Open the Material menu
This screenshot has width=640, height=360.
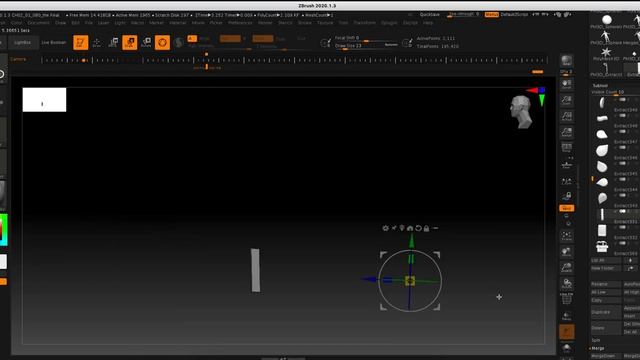tap(178, 23)
